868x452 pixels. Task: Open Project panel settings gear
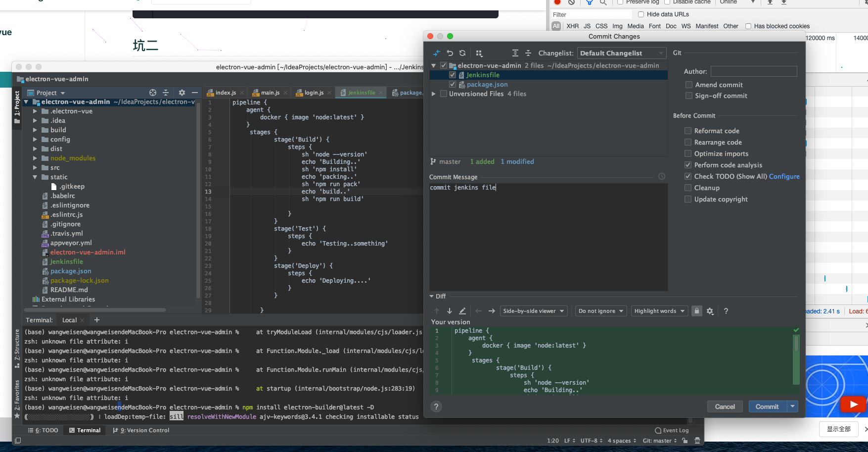tap(182, 93)
